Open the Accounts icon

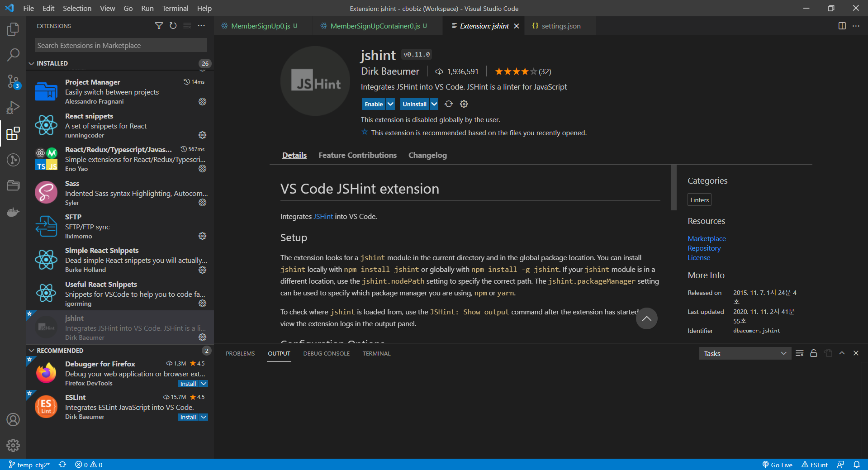pyautogui.click(x=13, y=419)
